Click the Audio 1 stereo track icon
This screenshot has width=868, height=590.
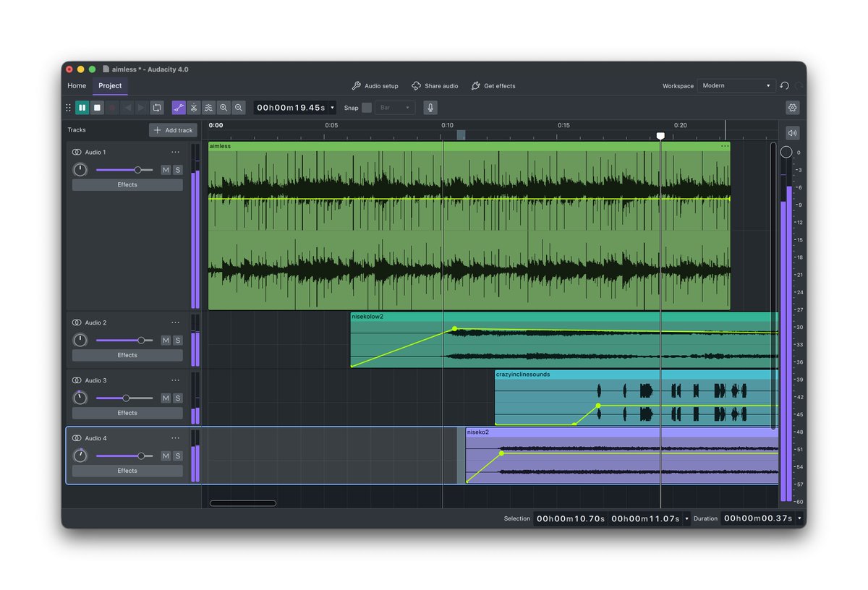[77, 152]
